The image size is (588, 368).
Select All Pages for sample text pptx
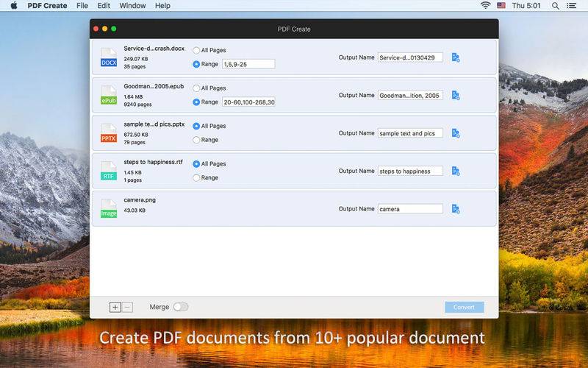[x=196, y=126]
